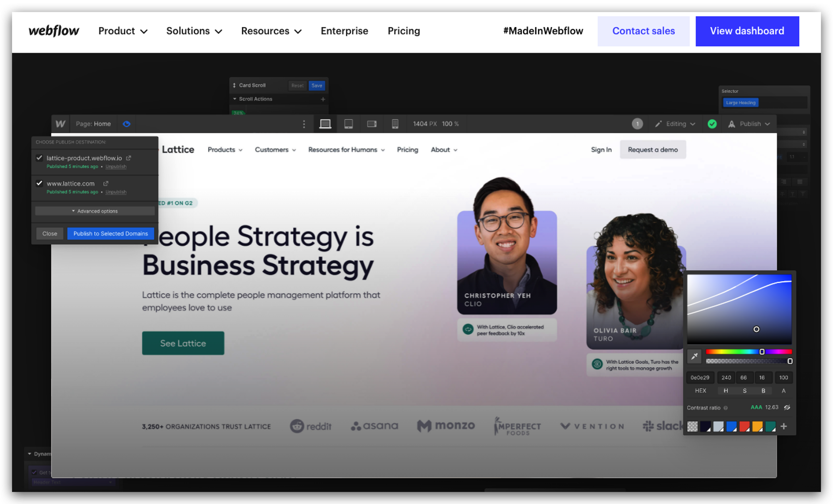
Task: Click the HEX value field 0e0e29
Action: 700,378
